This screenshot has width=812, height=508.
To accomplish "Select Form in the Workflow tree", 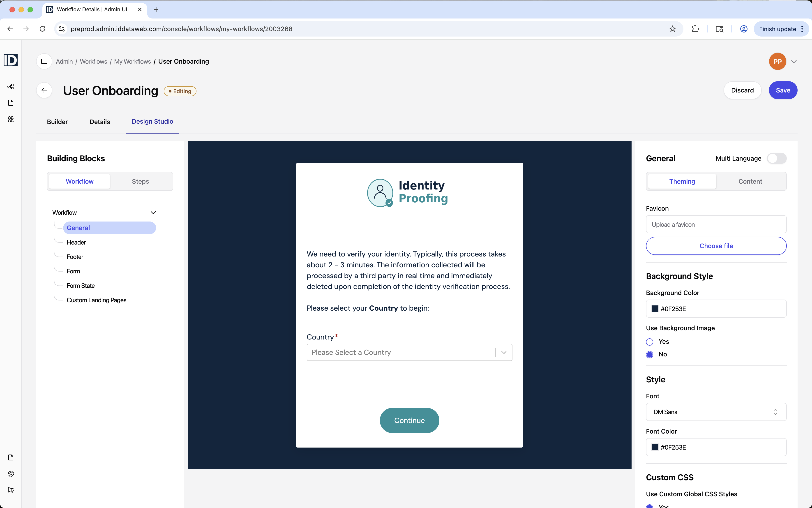I will pos(73,271).
